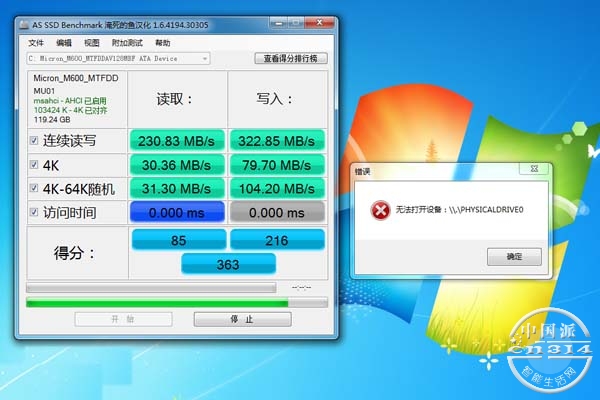
Task: Click the elapsed time --:--:-- indicator
Action: tap(302, 287)
